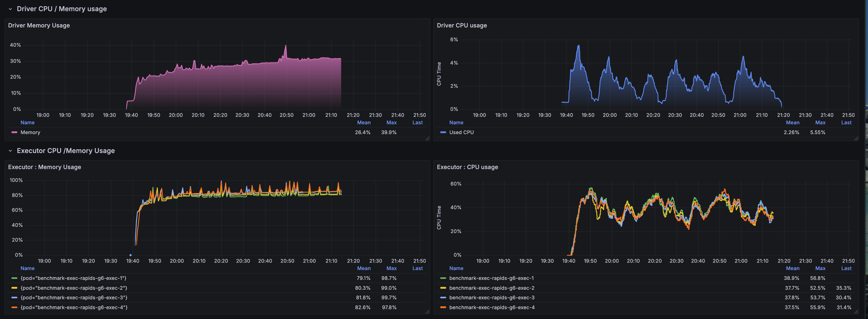Screen dimensions: 868x319
Task: Collapse the Driver CPU / Memory usage row
Action: coord(10,9)
